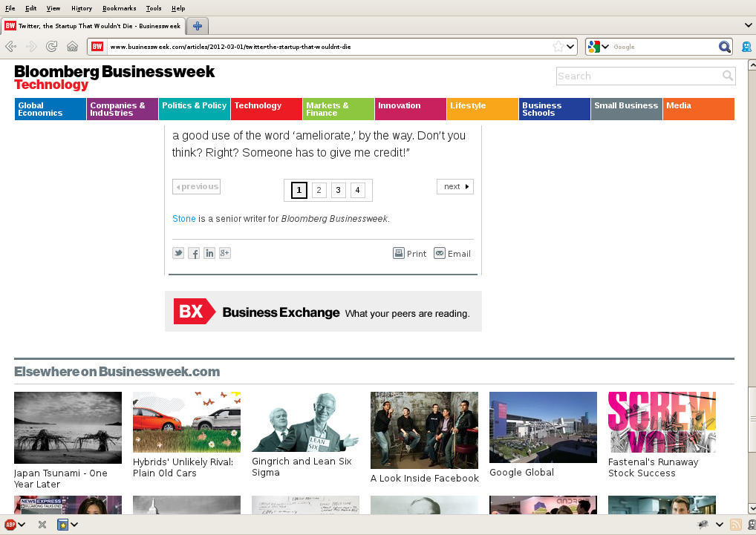The height and width of the screenshot is (535, 756).
Task: Click the BW site identity icon in address bar
Action: (x=97, y=47)
